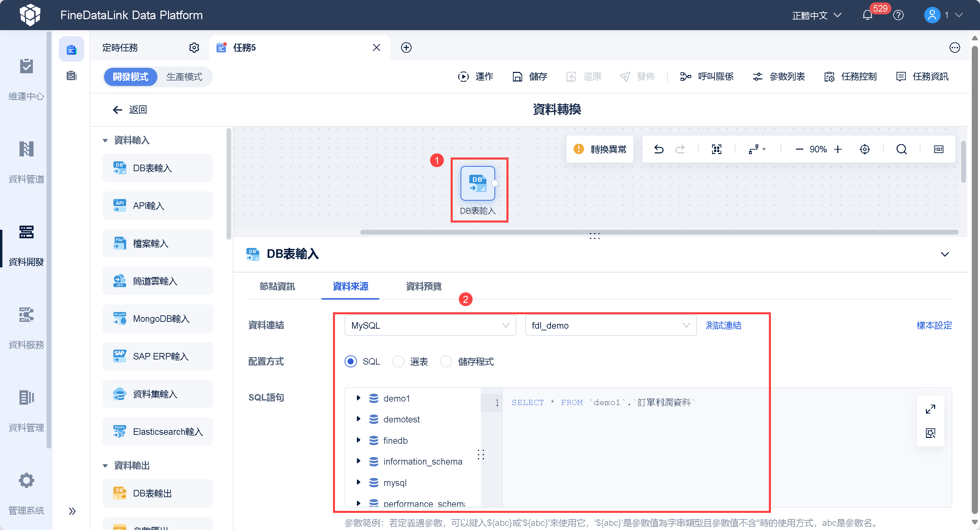Screen dimensions: 980x530
Task: Click the 測試連結 link
Action: [x=723, y=326]
